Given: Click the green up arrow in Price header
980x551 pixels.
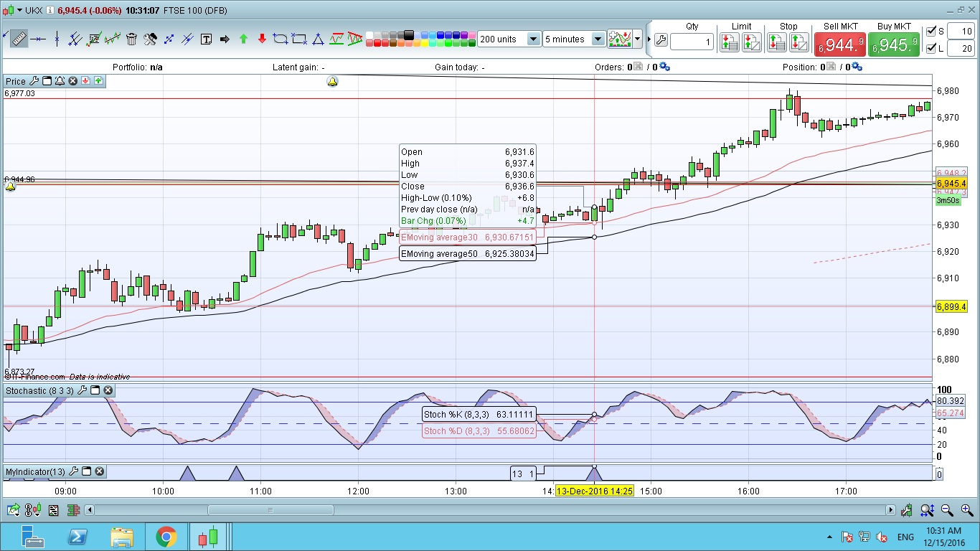Looking at the screenshot, I should coord(98,81).
